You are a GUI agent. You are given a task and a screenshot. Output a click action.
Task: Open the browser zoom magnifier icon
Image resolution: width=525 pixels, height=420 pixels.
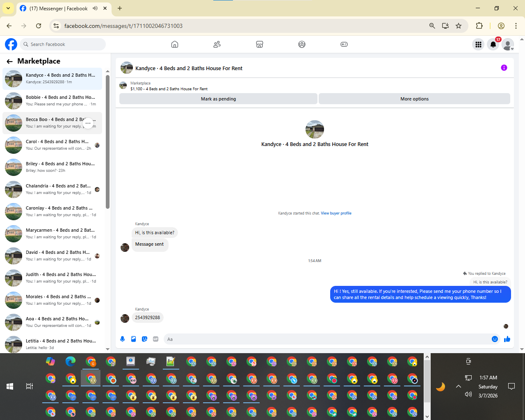click(432, 26)
